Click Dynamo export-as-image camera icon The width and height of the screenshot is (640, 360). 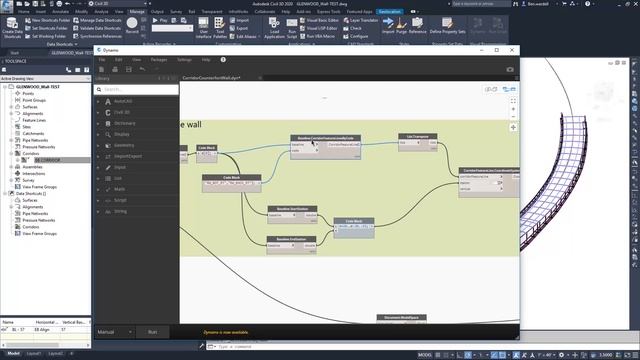pyautogui.click(x=510, y=70)
